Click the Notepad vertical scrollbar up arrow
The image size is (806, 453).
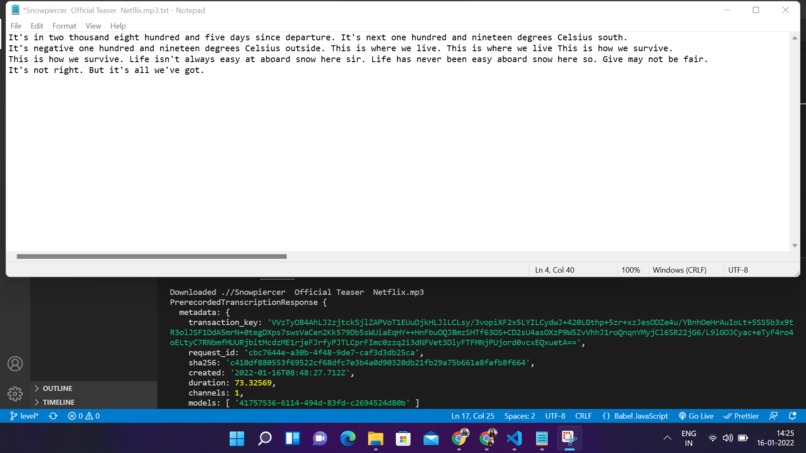[795, 38]
